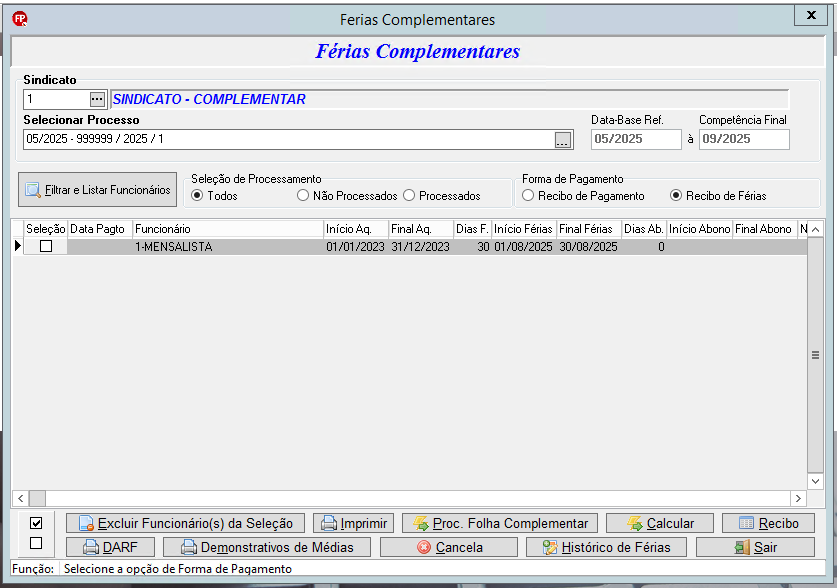
Task: Click the vertical scrollbar down arrow
Action: pyautogui.click(x=815, y=481)
